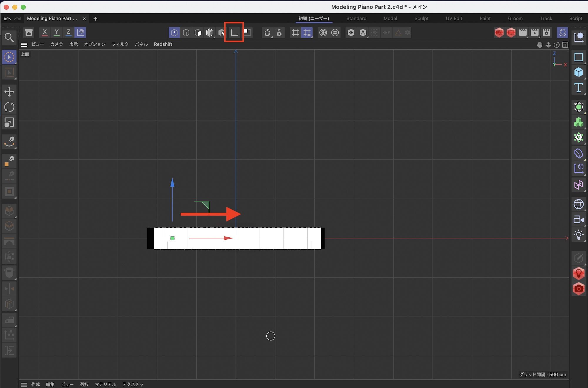
Task: Select the Rotate tool
Action: click(x=9, y=107)
